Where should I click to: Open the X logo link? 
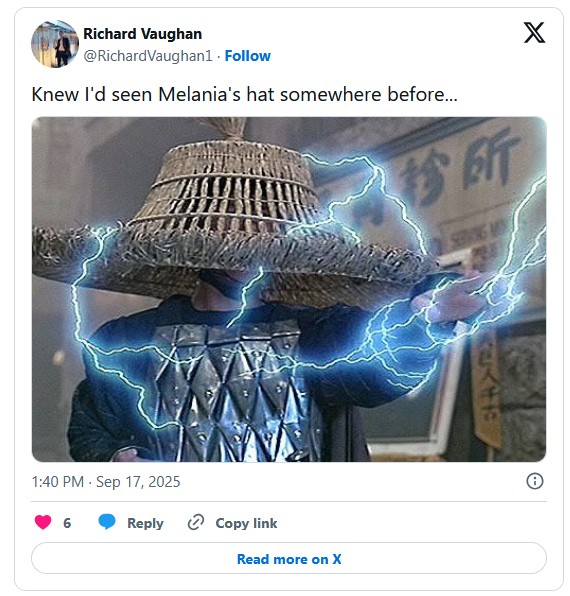tap(534, 33)
